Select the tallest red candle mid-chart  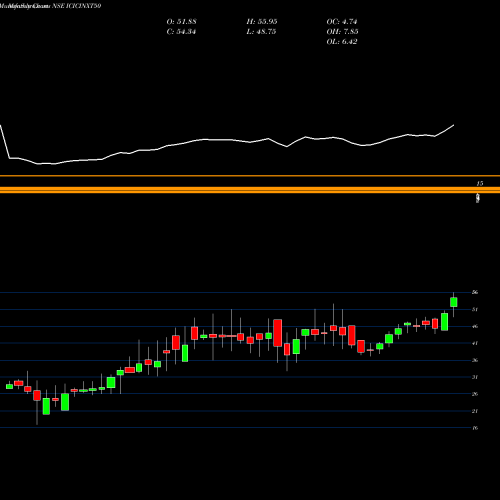[x=278, y=333]
